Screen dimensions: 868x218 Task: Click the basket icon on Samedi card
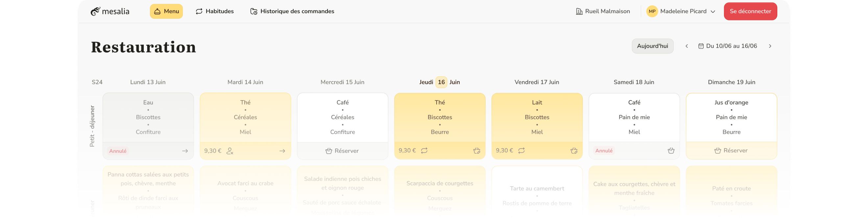click(671, 151)
